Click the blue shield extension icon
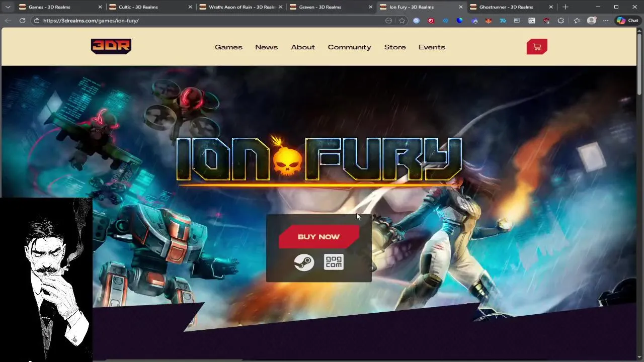 (x=459, y=21)
